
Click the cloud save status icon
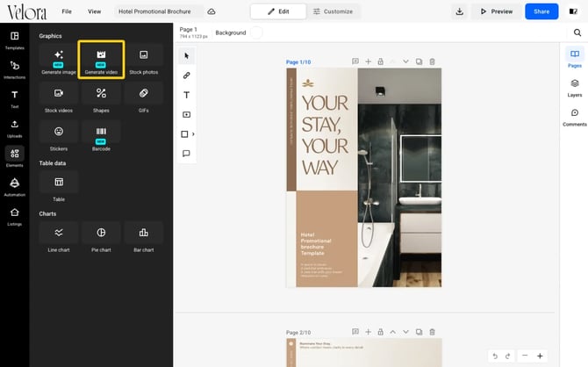pyautogui.click(x=212, y=11)
